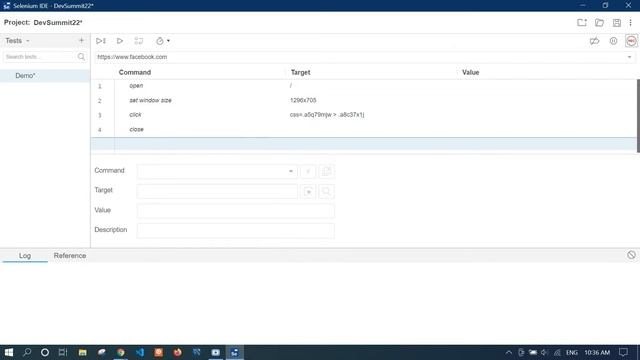
Task: Click the command table scrollbar
Action: (638, 116)
